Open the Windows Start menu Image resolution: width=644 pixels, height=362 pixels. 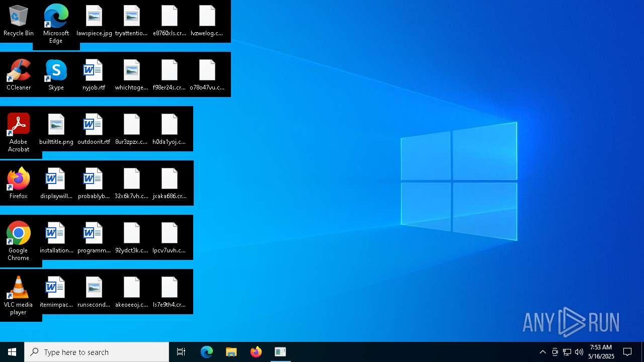point(12,352)
